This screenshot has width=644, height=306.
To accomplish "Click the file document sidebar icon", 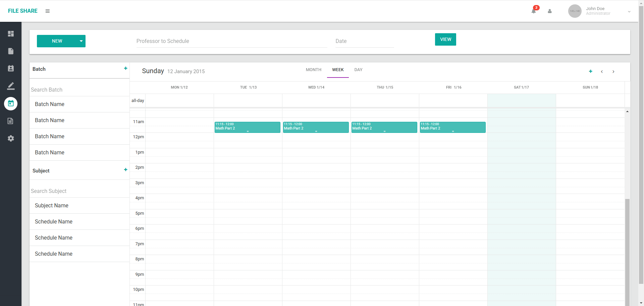I will 11,51.
